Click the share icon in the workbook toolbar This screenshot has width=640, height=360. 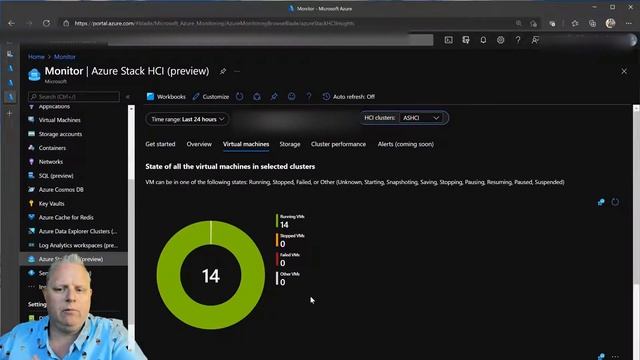257,97
